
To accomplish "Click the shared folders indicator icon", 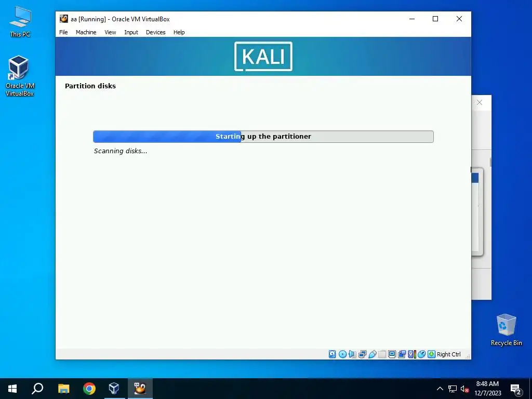I will tap(382, 354).
